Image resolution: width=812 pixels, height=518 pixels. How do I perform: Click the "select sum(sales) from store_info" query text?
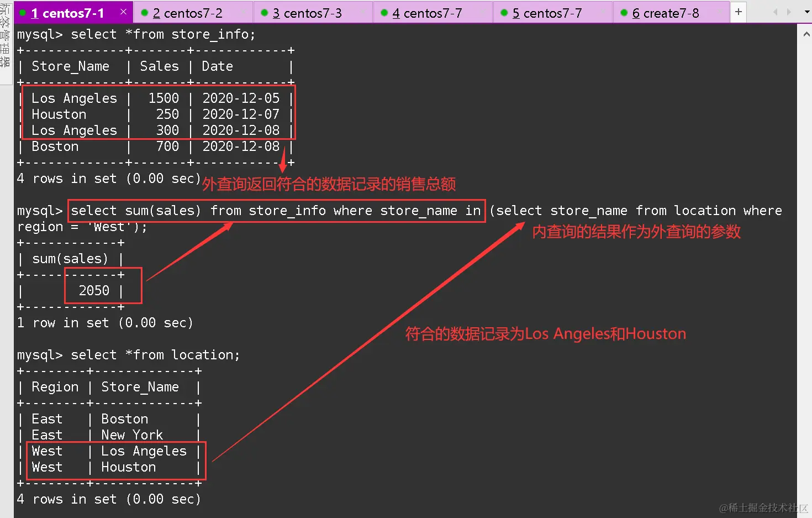click(x=198, y=211)
